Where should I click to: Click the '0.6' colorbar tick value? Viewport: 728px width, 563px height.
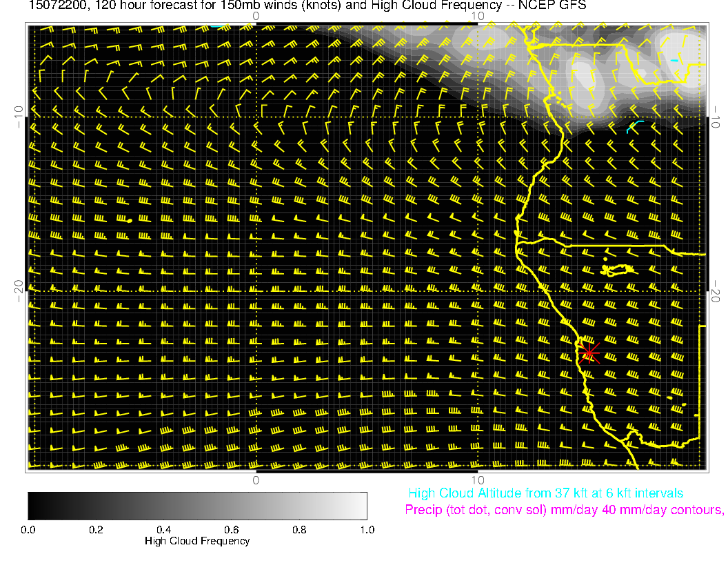coord(232,530)
